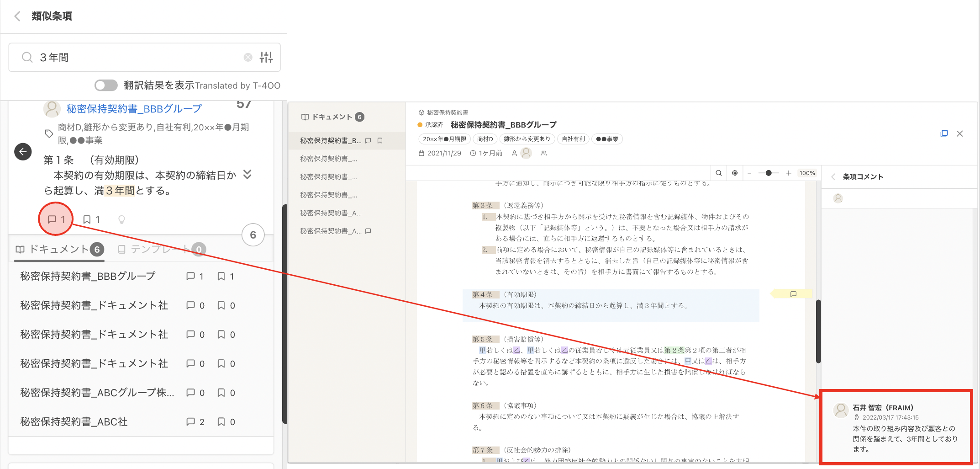Open the search filter settings icon
Screen dimensions: 980x469
pyautogui.click(x=266, y=57)
